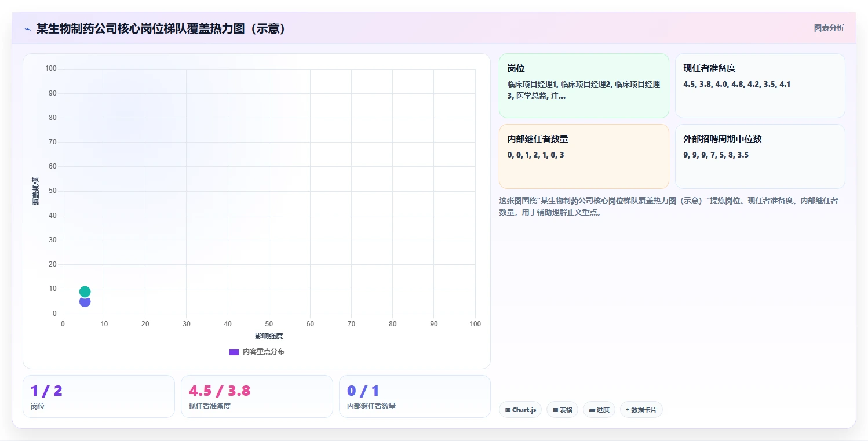Click the description paragraph starting 这张图围绕
The width and height of the screenshot is (868, 441).
668,206
